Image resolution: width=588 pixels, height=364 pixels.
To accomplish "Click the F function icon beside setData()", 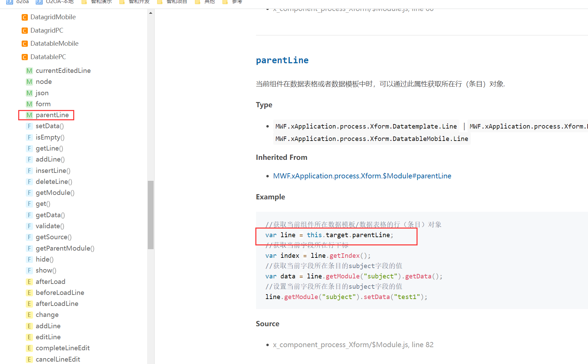I will [30, 126].
